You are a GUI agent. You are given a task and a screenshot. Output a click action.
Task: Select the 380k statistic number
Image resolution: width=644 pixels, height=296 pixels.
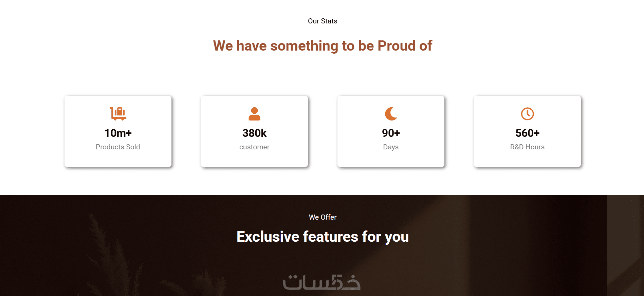click(x=254, y=133)
